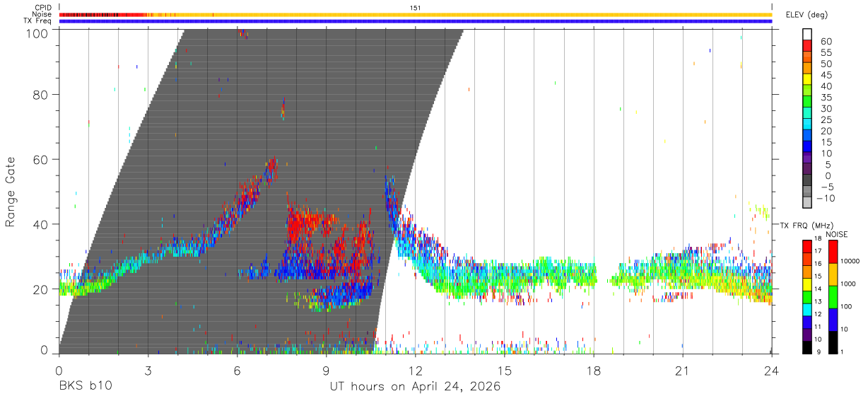Select TX FRQ green swatch between 13 and 14
868x401 pixels.
[x=807, y=296]
